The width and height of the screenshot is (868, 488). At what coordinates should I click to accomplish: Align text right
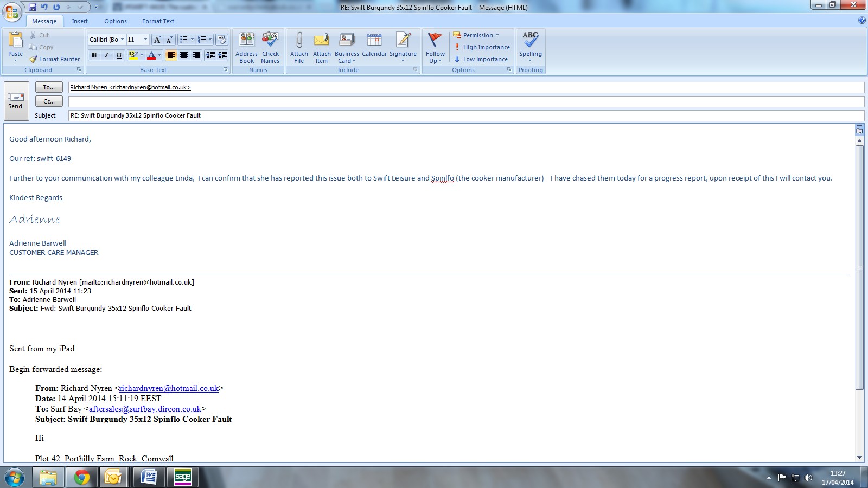(x=196, y=55)
